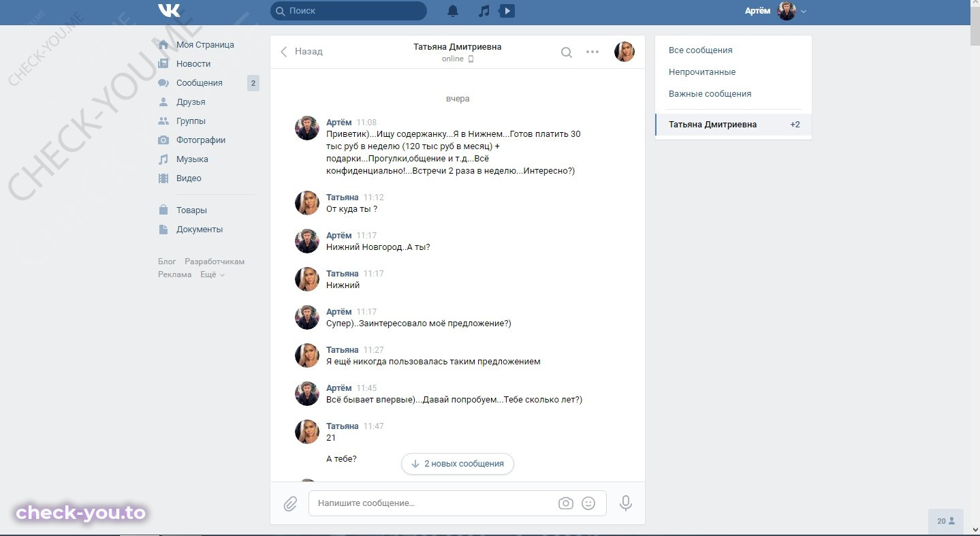Select the message 'Нижний Новгород..А ты?'
The height and width of the screenshot is (536, 980).
point(378,247)
